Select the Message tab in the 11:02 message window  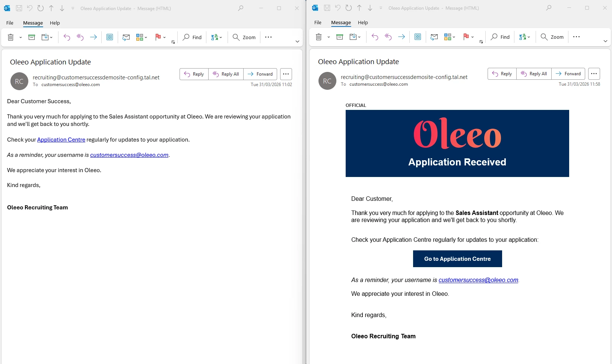tap(33, 23)
